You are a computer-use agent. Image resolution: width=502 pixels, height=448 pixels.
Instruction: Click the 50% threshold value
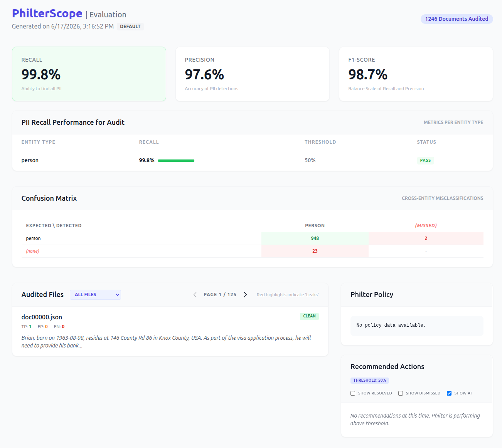(x=310, y=160)
